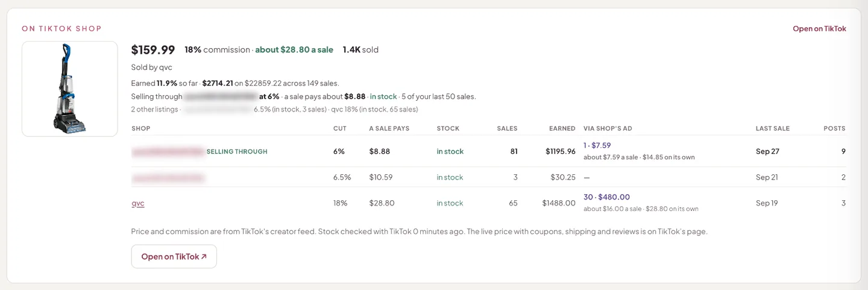Click the $28.80 cell in qvc row
868x290 pixels.
point(382,203)
